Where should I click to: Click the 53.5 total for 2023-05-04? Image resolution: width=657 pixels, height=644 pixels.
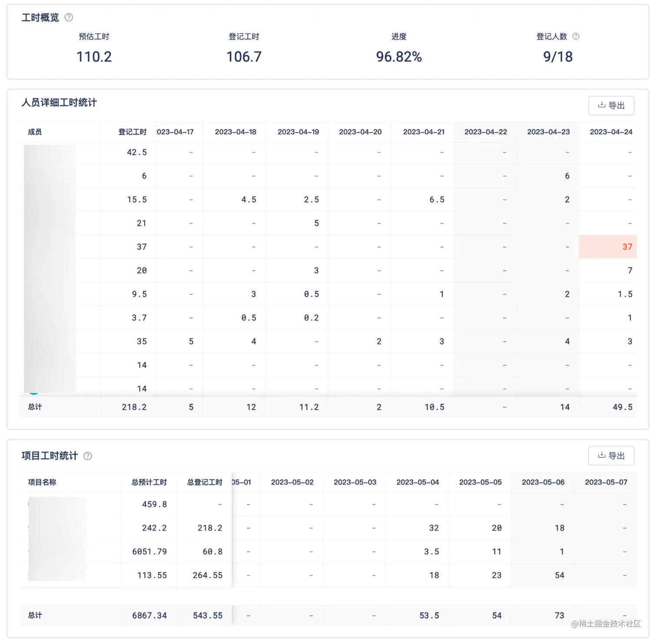429,616
